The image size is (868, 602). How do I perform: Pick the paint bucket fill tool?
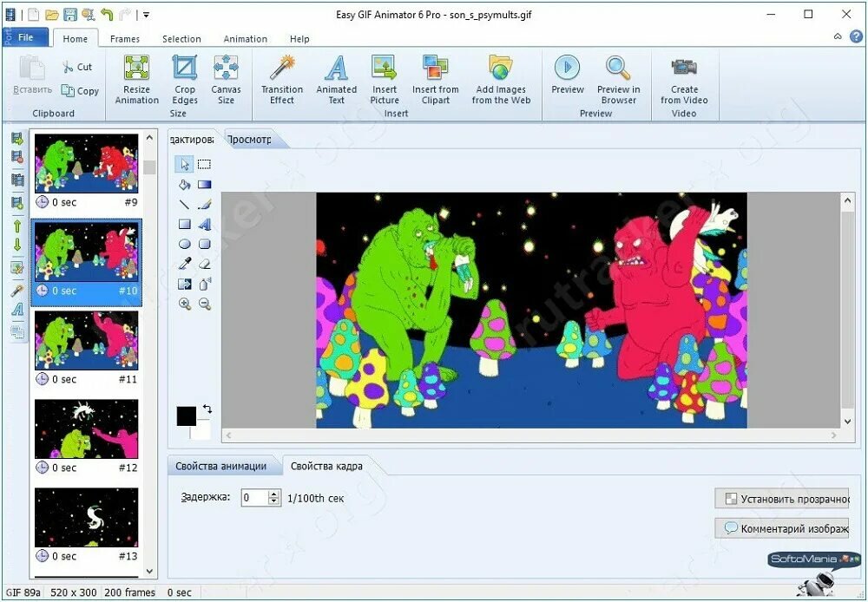coord(184,184)
